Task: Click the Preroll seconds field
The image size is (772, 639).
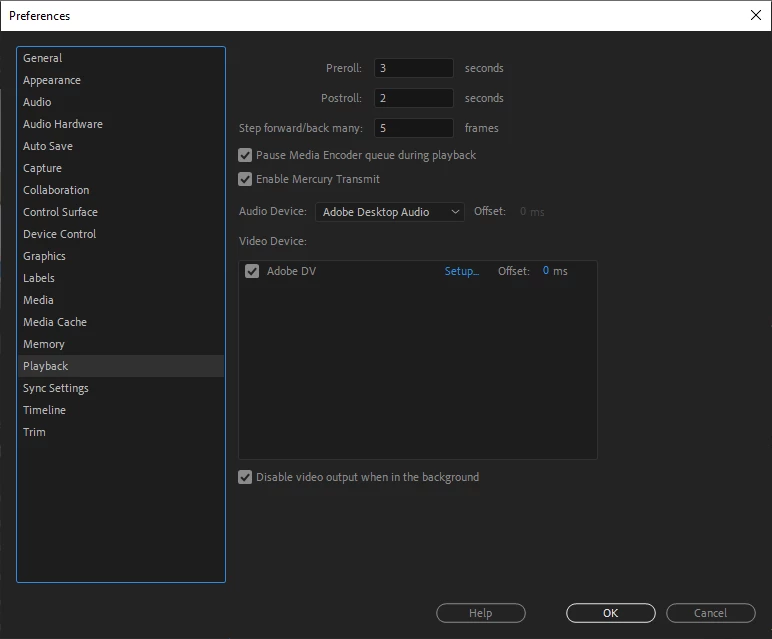Action: point(414,68)
